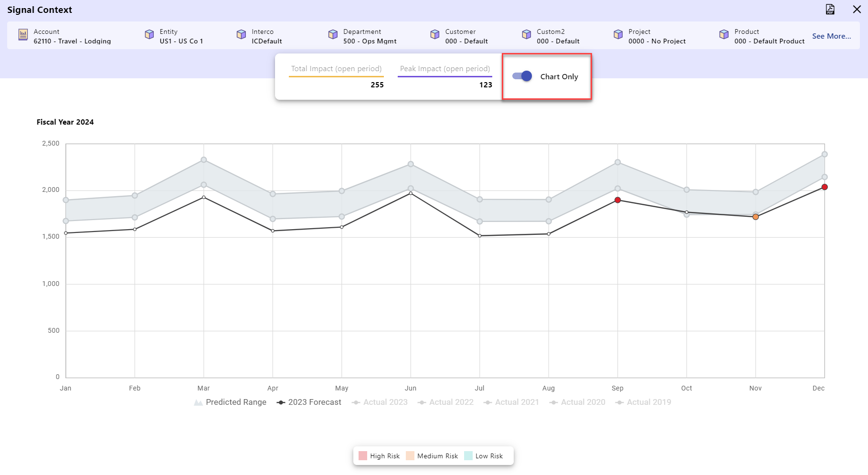Click the Product cube icon
Viewport: 868px width, 475px height.
click(x=724, y=34)
